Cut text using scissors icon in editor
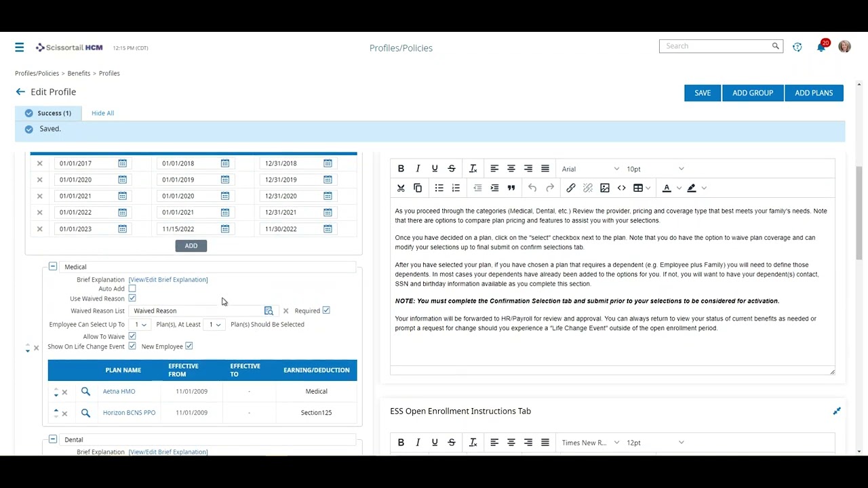This screenshot has width=868, height=488. (x=401, y=188)
